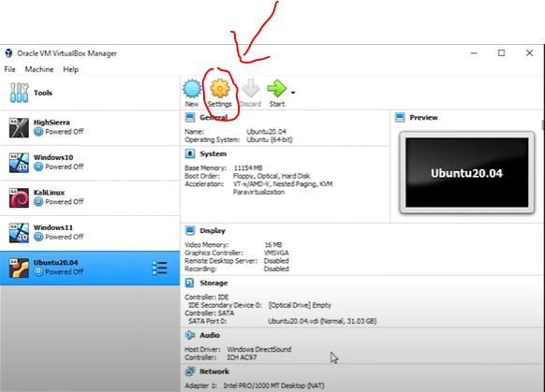Click Remote Desktop Server Disabled value
Viewport: 545px width, 392px height.
click(276, 261)
